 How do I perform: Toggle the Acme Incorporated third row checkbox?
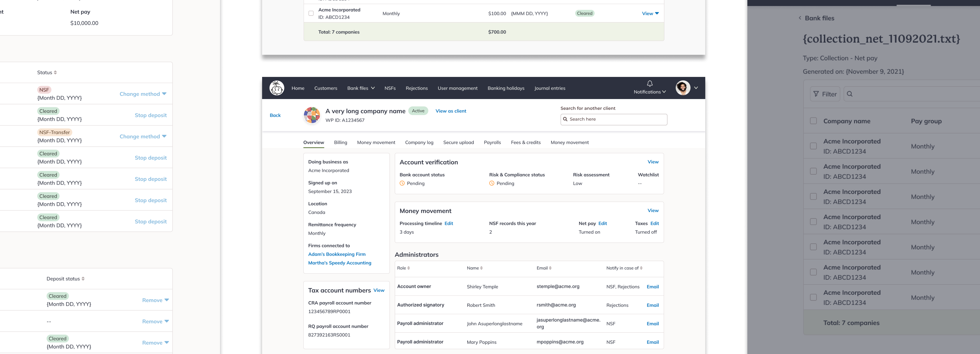tap(813, 196)
